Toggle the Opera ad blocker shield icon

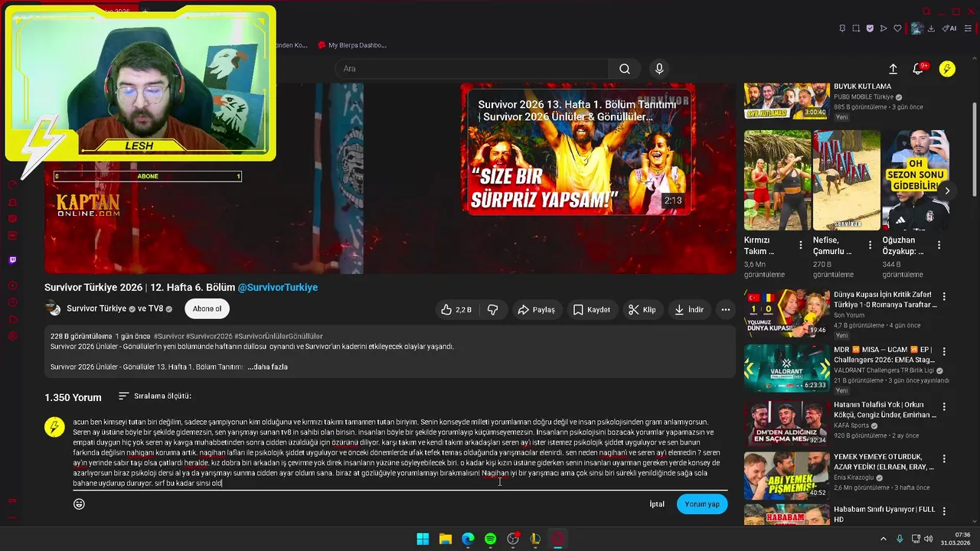point(870,28)
